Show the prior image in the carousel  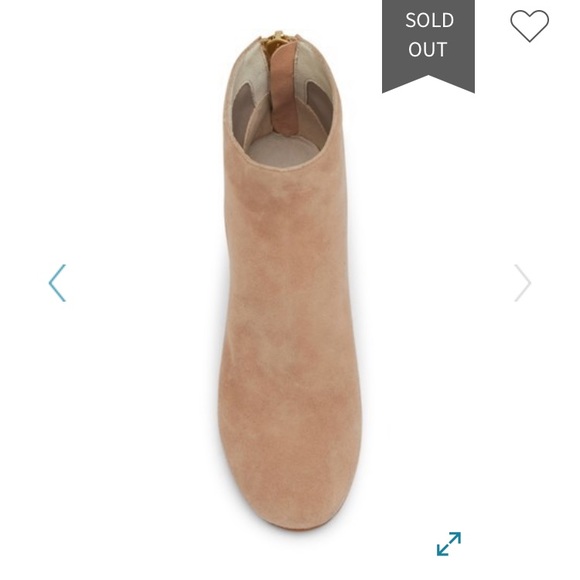(57, 283)
